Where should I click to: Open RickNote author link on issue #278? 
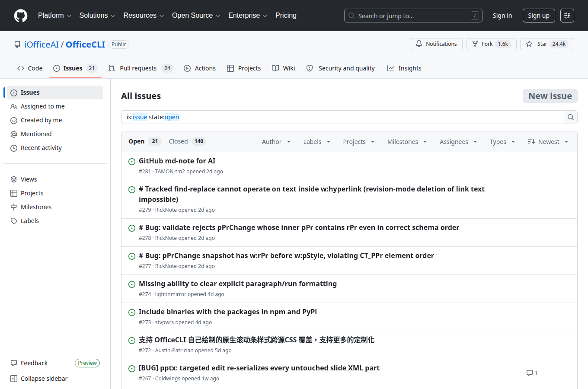[x=166, y=238]
